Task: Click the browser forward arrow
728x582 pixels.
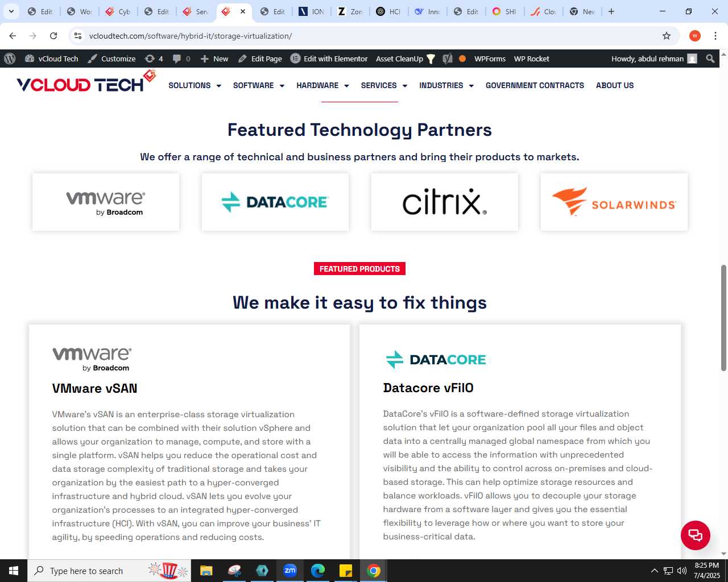Action: click(33, 36)
